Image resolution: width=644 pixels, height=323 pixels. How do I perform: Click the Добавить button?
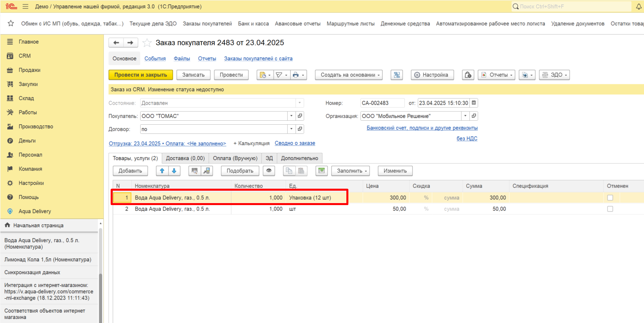(x=130, y=171)
